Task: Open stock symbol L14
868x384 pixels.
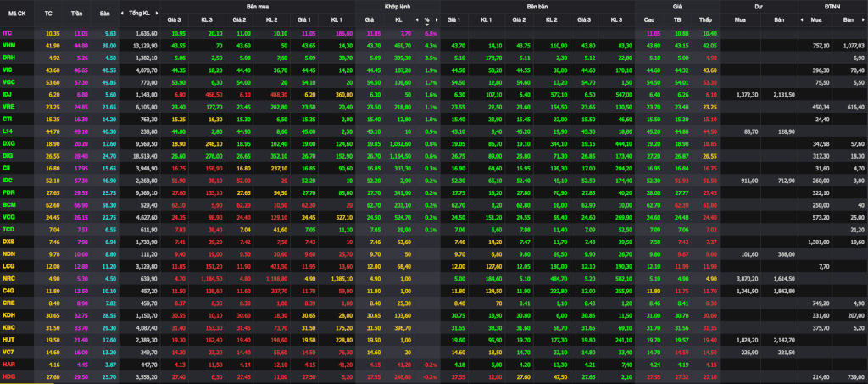Action: coord(7,131)
